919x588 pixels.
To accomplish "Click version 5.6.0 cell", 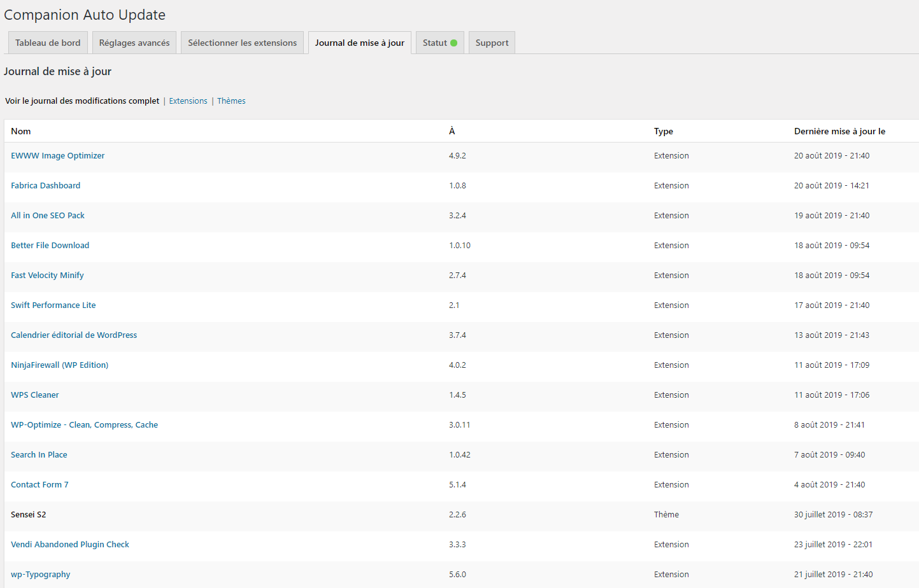I will (457, 574).
